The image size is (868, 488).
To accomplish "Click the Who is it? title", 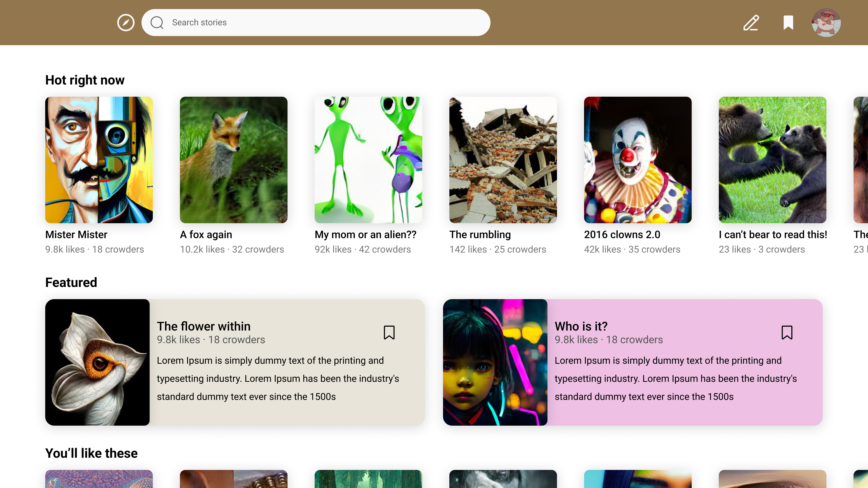I will [581, 326].
